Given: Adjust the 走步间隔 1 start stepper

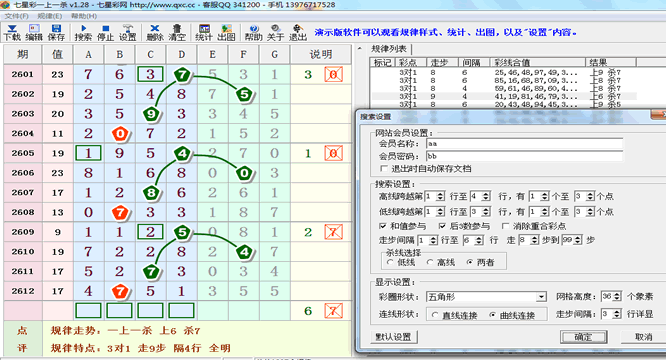Looking at the screenshot, I should click(433, 240).
